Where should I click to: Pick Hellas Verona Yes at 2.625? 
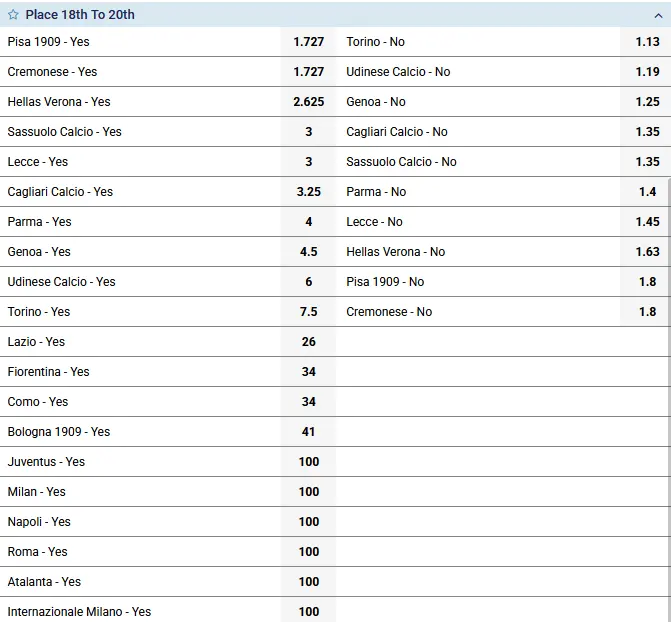tap(308, 102)
